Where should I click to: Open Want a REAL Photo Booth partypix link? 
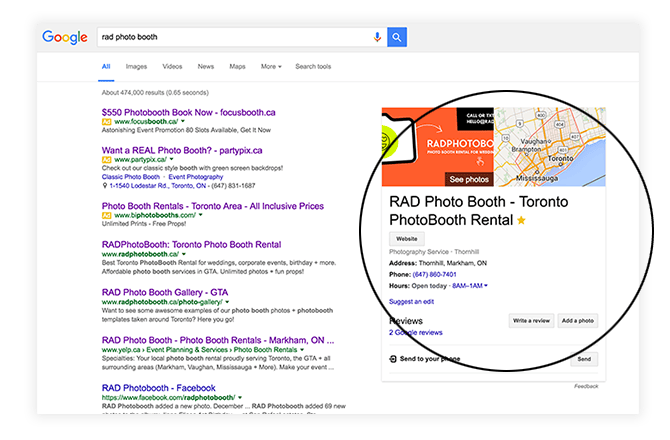(x=182, y=150)
